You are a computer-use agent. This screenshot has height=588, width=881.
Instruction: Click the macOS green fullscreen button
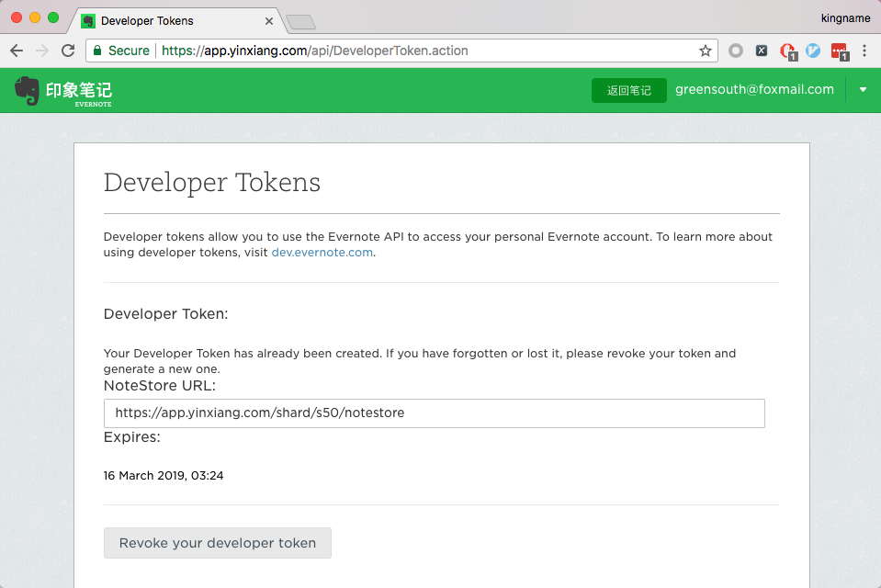click(53, 17)
